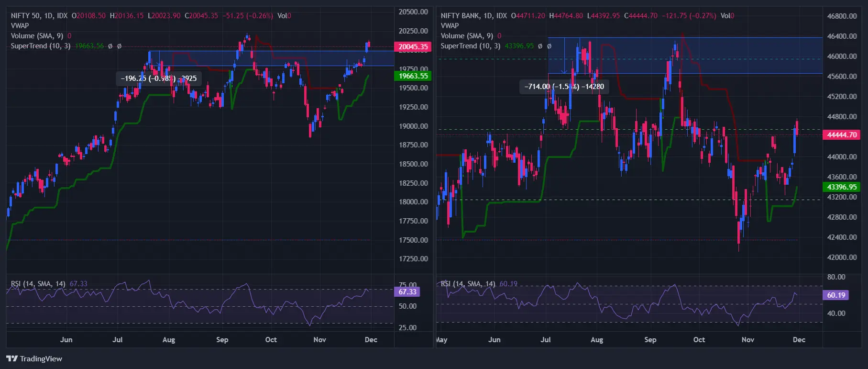Image resolution: width=868 pixels, height=369 pixels.
Task: Click the 25.00 RSI axis label
Action: coord(407,328)
